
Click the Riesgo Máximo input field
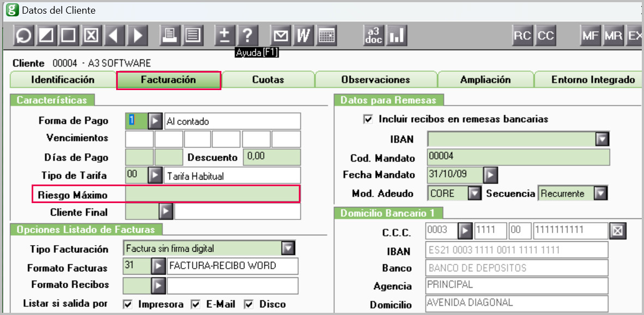[x=213, y=194]
